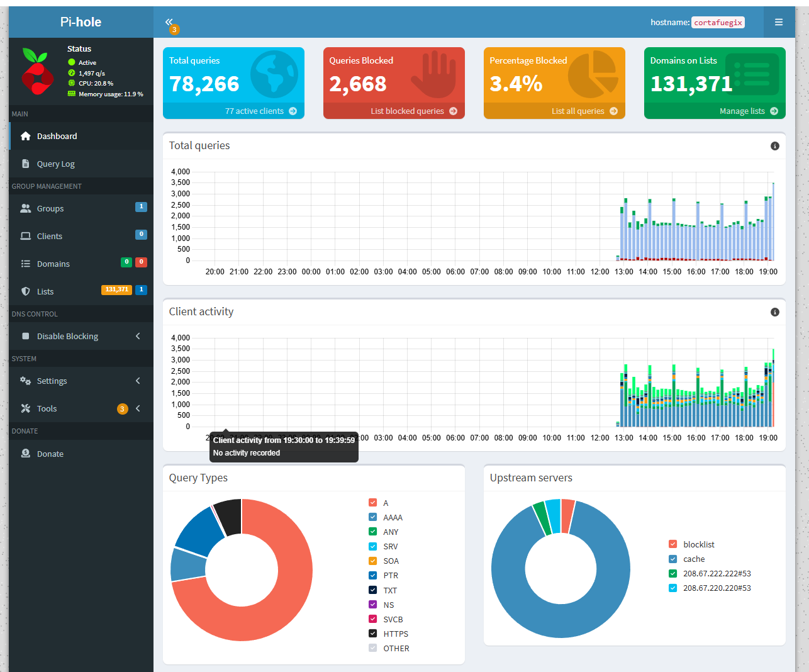The image size is (809, 672).
Task: Click the Disable Blocking stop icon
Action: (x=26, y=336)
